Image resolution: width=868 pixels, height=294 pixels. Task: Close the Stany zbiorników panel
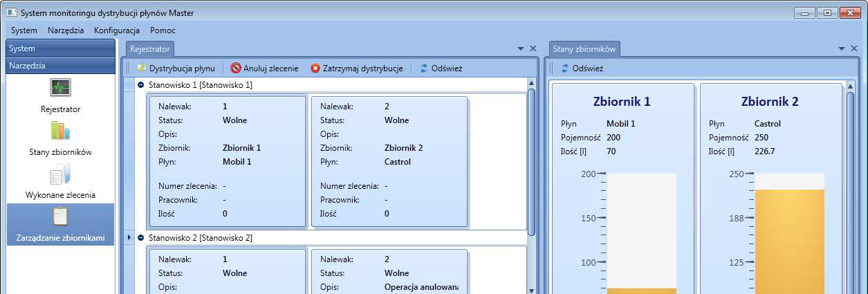[854, 48]
